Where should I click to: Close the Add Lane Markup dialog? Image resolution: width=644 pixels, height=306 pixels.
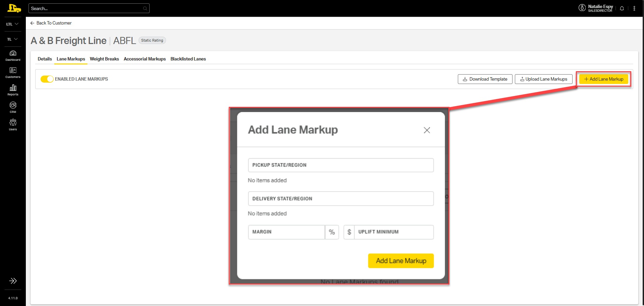[427, 130]
